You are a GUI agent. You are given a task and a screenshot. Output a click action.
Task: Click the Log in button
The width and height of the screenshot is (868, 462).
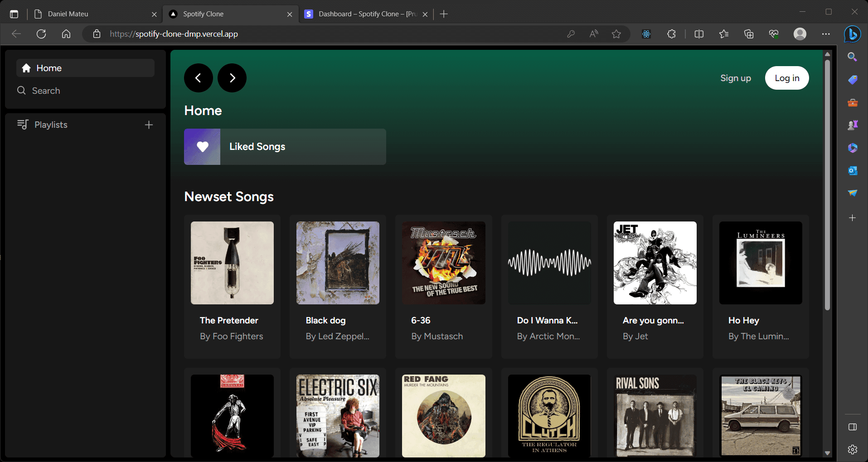tap(787, 78)
